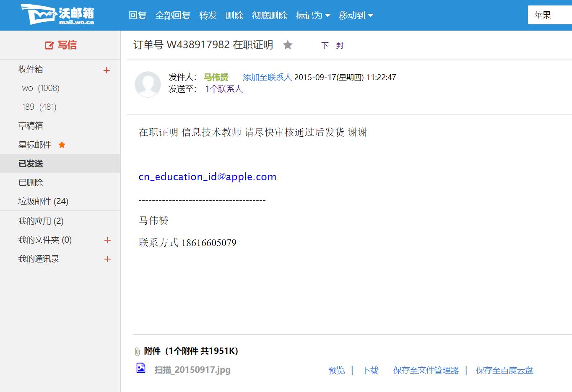Star the email with subject 订单号 W438917982
Viewport: 572px width, 392px height.
(288, 45)
